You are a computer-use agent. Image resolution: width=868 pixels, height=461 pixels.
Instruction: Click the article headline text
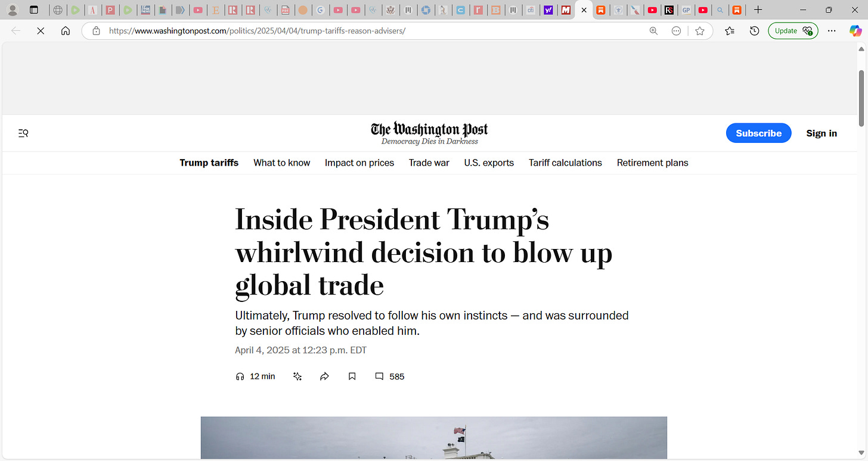[x=424, y=253]
